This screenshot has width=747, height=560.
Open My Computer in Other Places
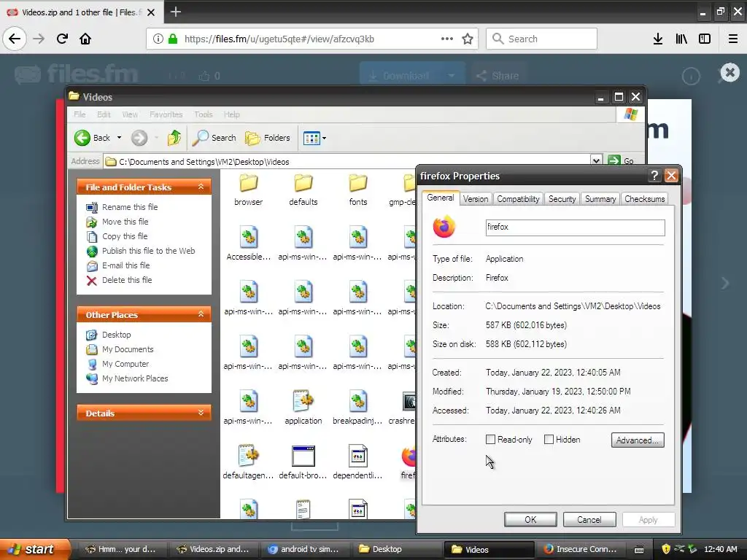pos(125,364)
